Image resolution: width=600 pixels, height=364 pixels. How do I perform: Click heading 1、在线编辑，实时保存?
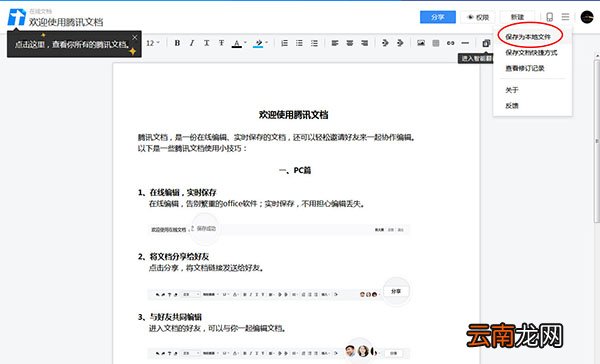point(177,192)
